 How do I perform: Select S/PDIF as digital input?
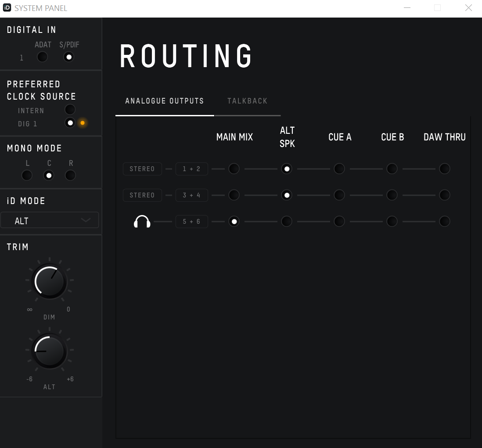tap(68, 57)
